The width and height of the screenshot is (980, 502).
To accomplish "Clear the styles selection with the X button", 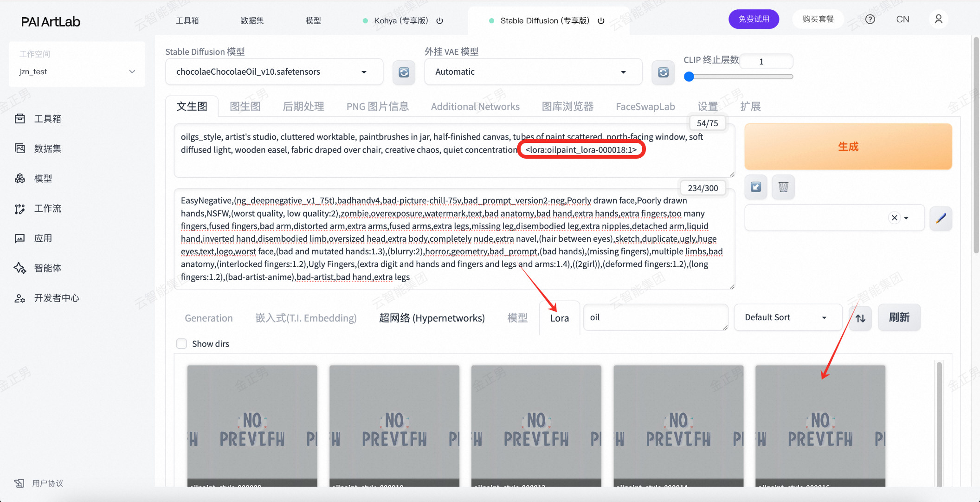I will 894,218.
